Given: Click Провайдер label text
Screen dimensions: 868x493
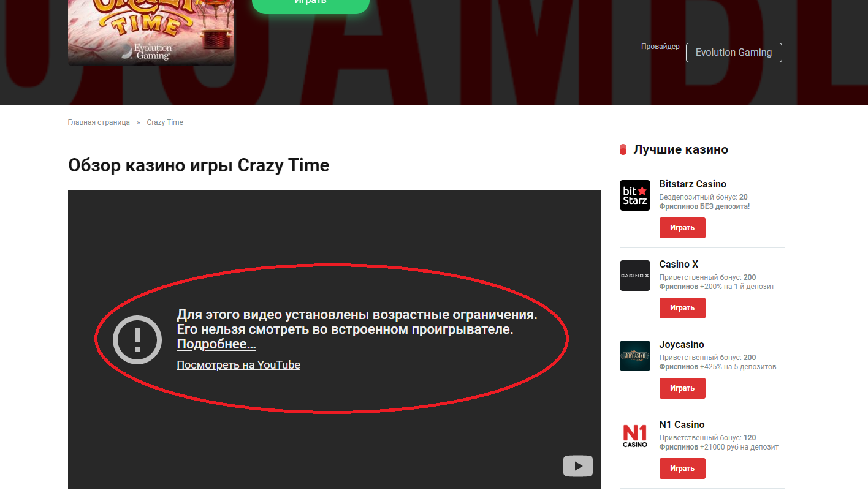Looking at the screenshot, I should click(x=660, y=47).
